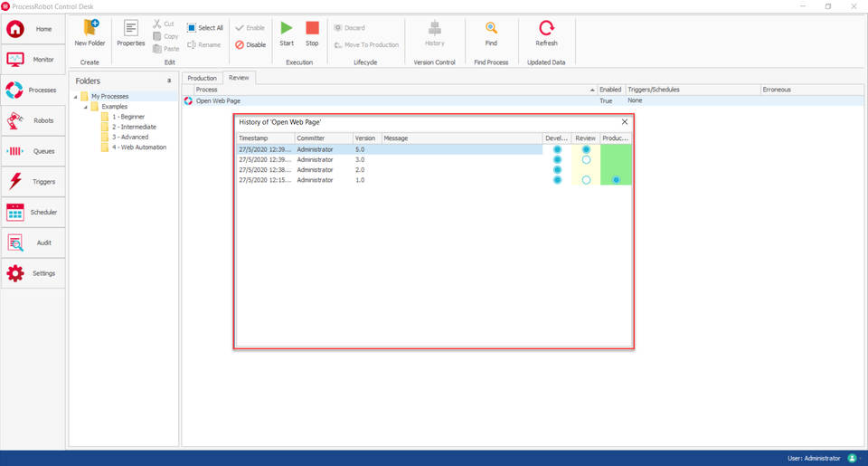Go to Processes in the sidebar

pyautogui.click(x=33, y=90)
